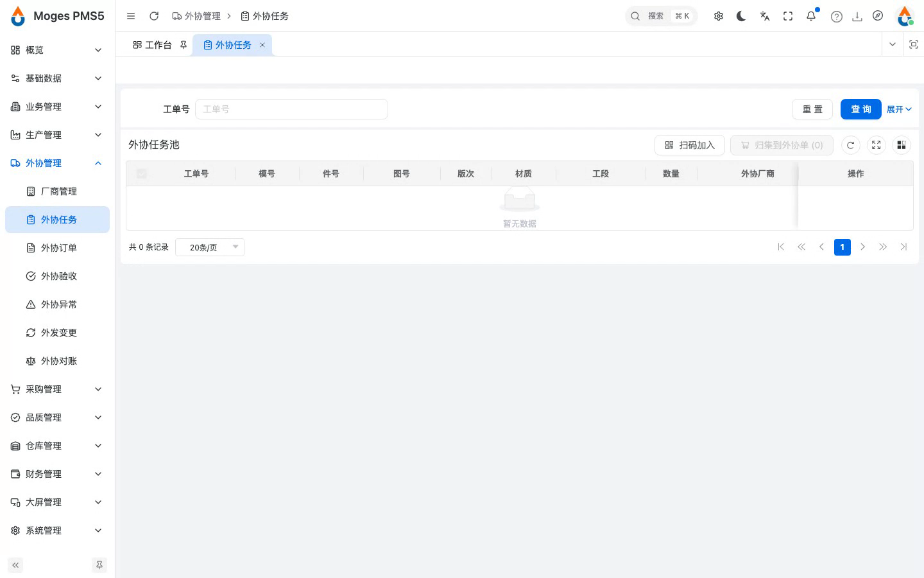Refresh the 外协任务池 table
This screenshot has height=578, width=924.
851,145
